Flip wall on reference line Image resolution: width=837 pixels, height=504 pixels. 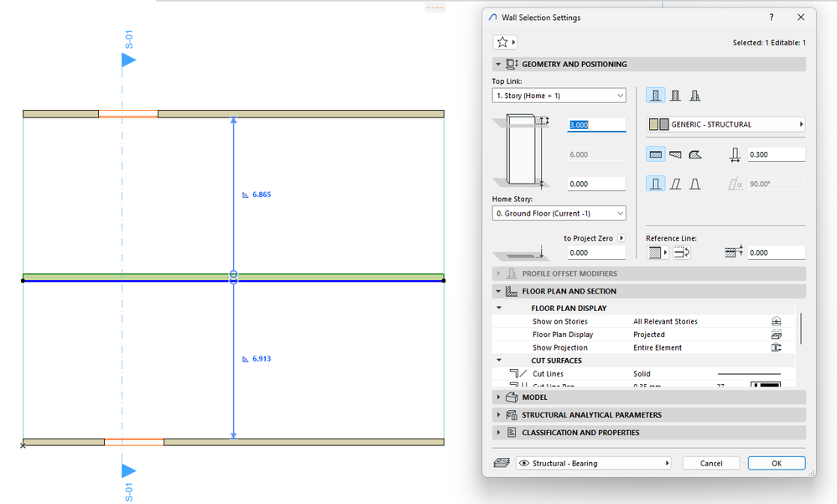tap(681, 252)
